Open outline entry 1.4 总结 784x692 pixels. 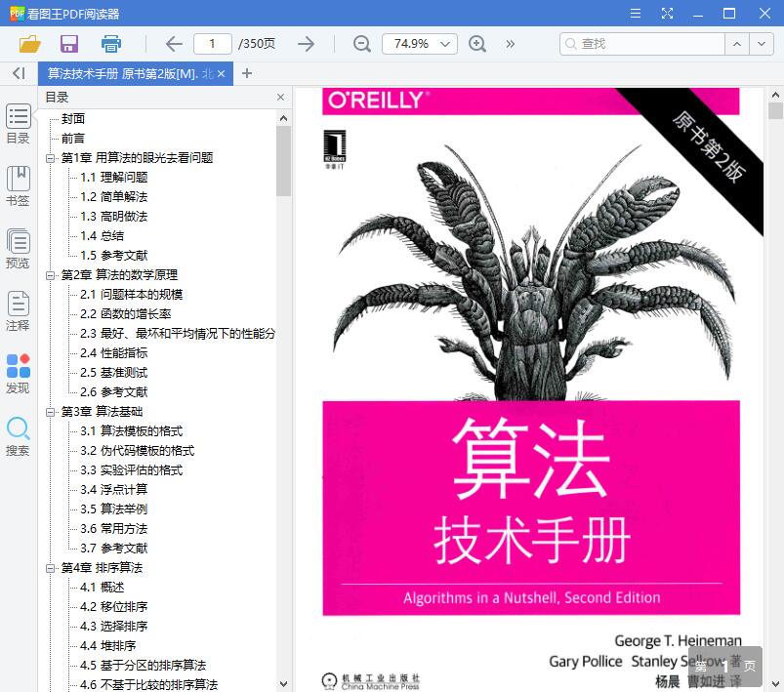click(102, 235)
